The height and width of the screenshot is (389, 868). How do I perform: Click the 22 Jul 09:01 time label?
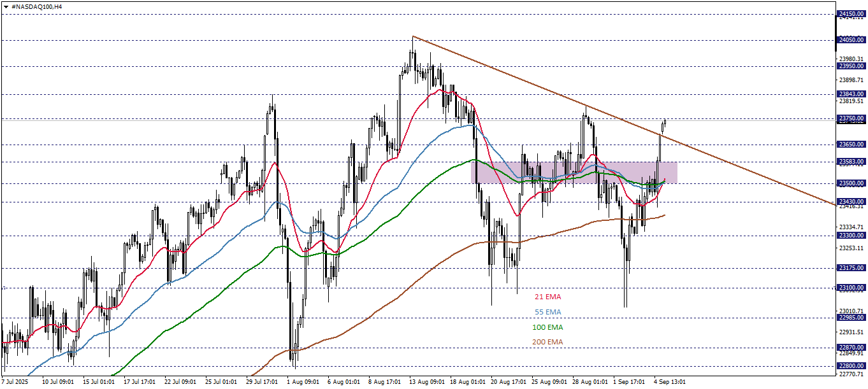(180, 382)
